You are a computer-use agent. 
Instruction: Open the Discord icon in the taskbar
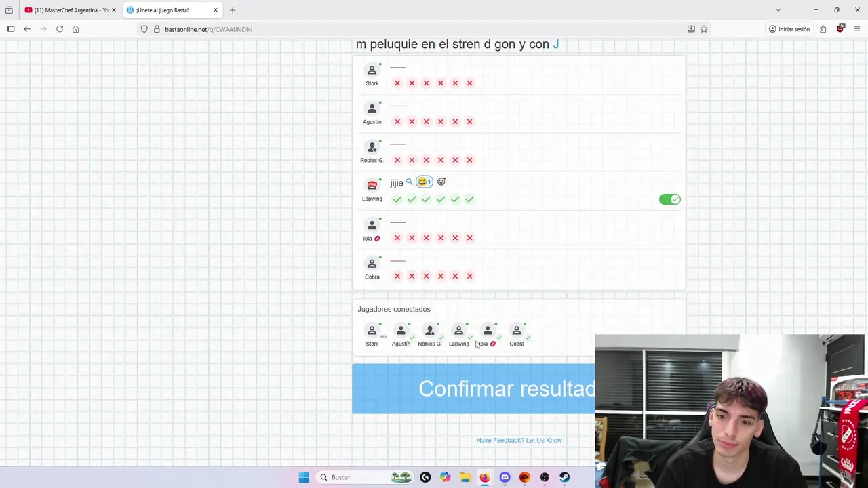505,477
